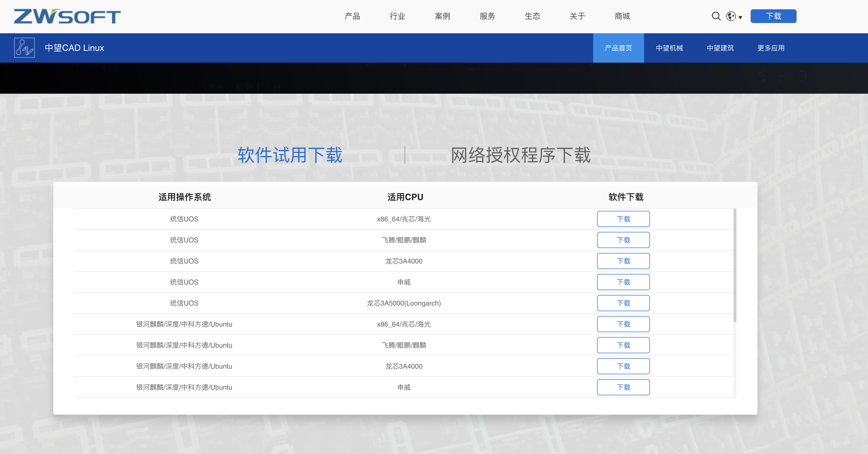Image resolution: width=868 pixels, height=454 pixels.
Task: Switch to the 中望机械 tab
Action: (669, 48)
